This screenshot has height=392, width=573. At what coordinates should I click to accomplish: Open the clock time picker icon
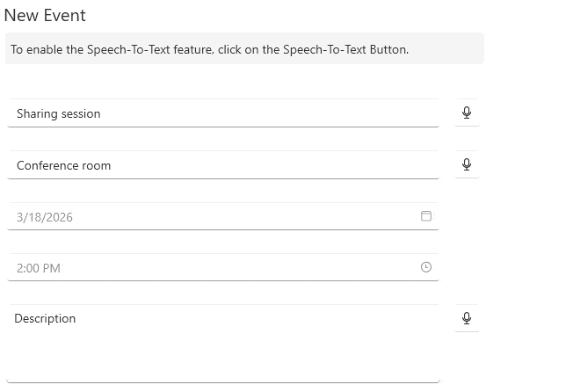(425, 267)
